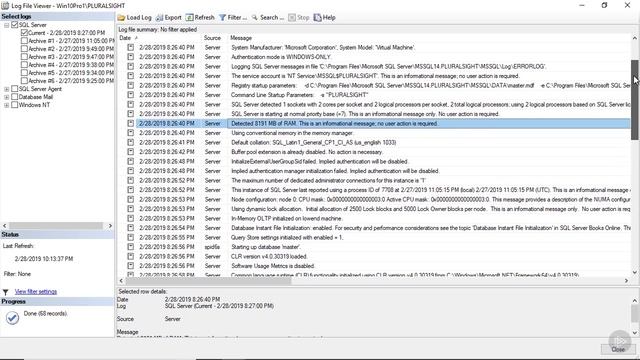The image size is (640, 360).
Task: Click the row icon for Command Line Startup Parameters
Action: 131,95
